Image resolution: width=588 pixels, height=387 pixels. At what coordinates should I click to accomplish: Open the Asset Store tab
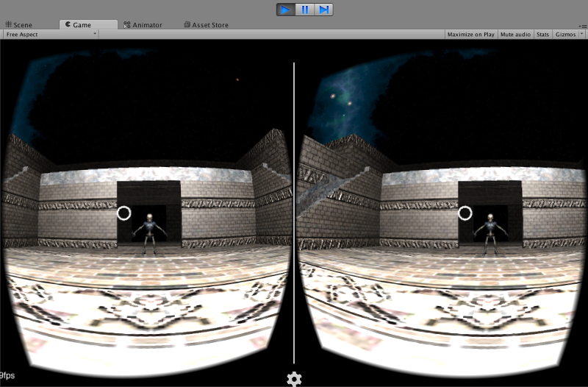[207, 25]
